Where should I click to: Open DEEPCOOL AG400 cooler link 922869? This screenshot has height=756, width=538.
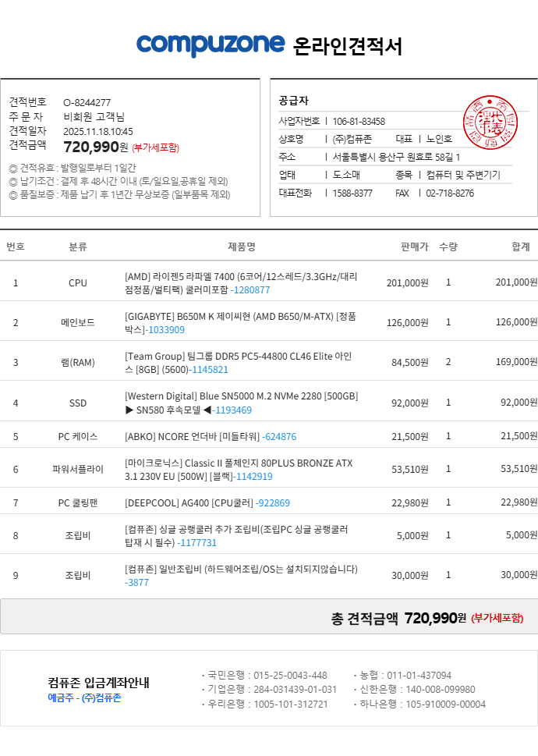coord(273,502)
